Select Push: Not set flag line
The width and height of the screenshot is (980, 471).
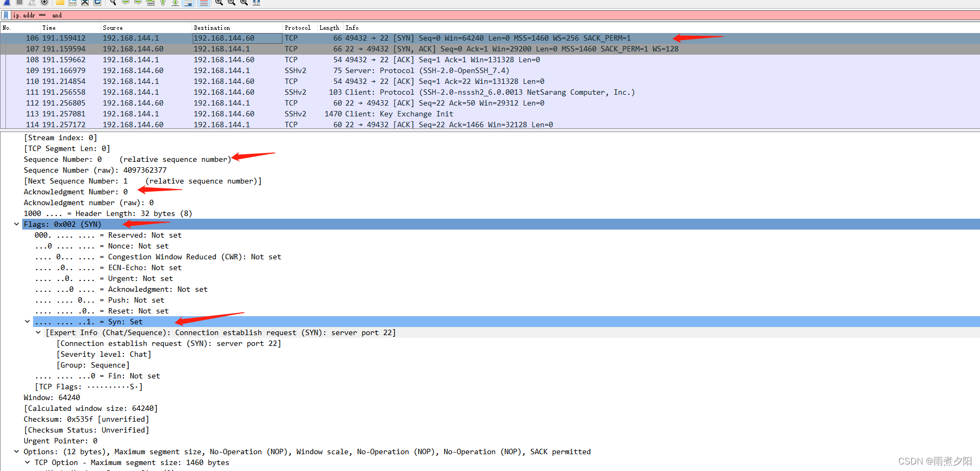coord(100,300)
